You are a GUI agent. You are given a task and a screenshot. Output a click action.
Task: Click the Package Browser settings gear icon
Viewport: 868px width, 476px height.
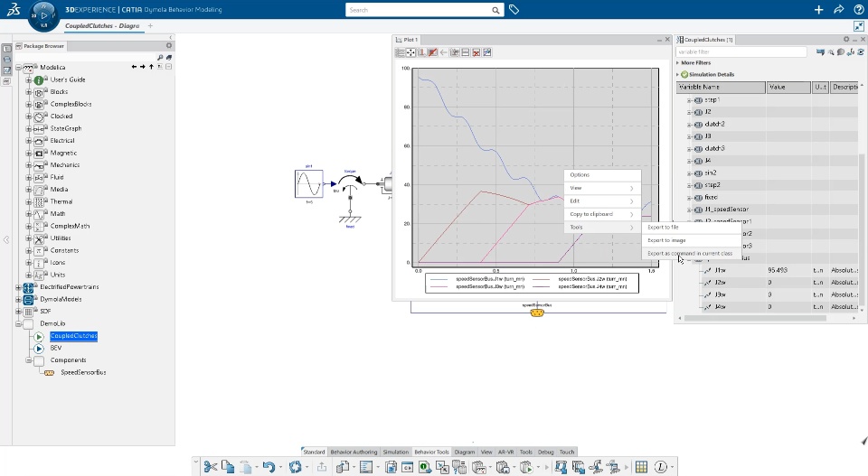(169, 46)
